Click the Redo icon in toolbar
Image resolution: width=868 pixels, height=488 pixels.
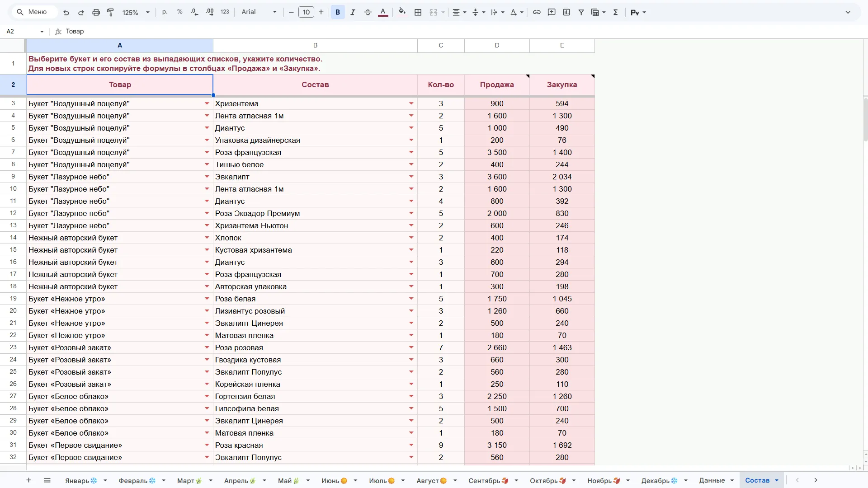81,12
